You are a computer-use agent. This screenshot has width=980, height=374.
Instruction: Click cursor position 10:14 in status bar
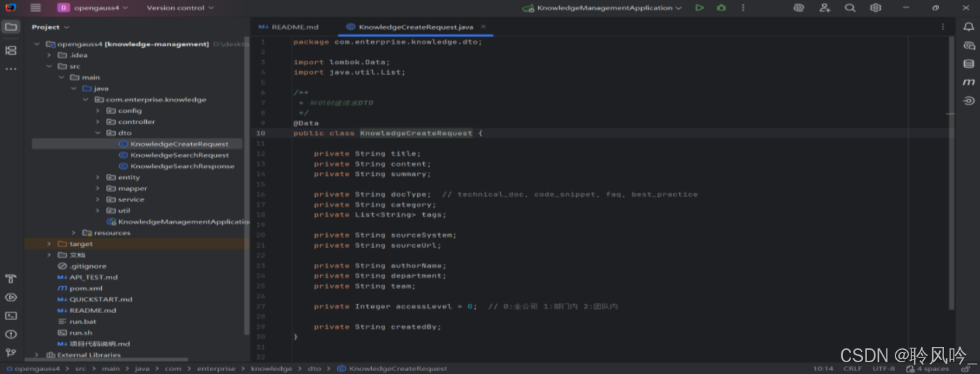pyautogui.click(x=823, y=368)
